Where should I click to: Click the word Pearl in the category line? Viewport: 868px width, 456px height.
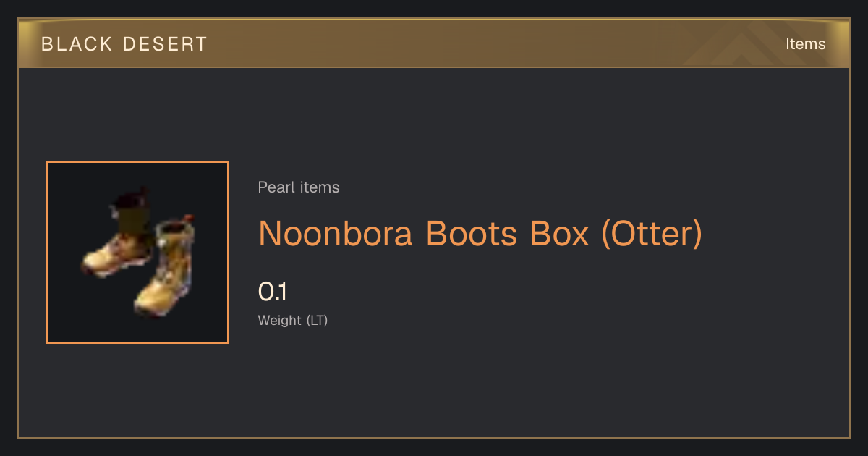tap(276, 187)
